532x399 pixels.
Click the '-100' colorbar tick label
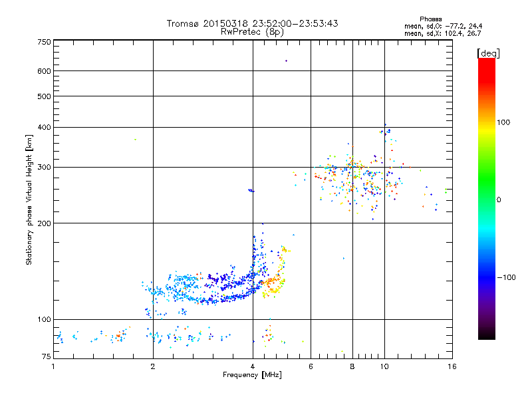(506, 277)
